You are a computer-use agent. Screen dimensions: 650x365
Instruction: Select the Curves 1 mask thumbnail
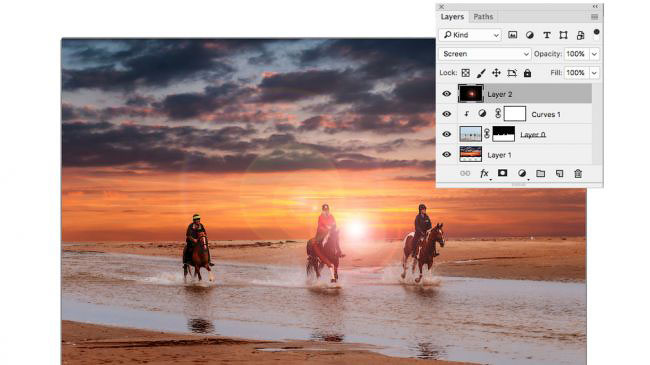click(515, 114)
